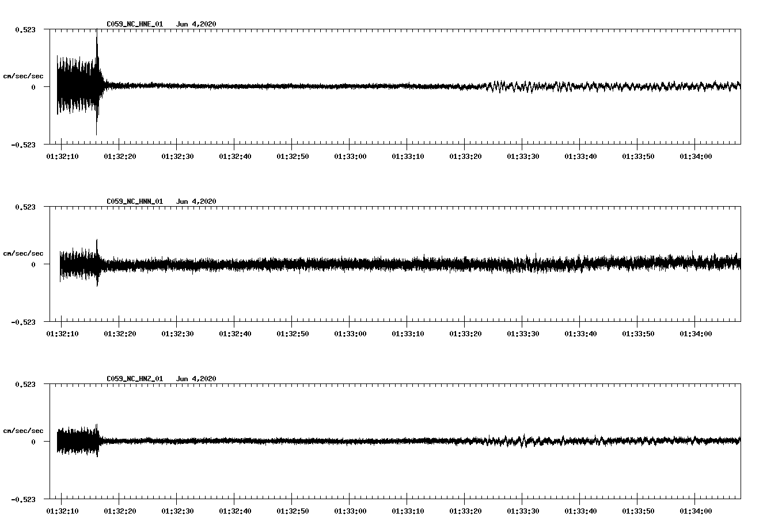Image resolution: width=782 pixels, height=532 pixels.
Task: Click the 0.523 upper limit of HNN axis
Action: 25,207
